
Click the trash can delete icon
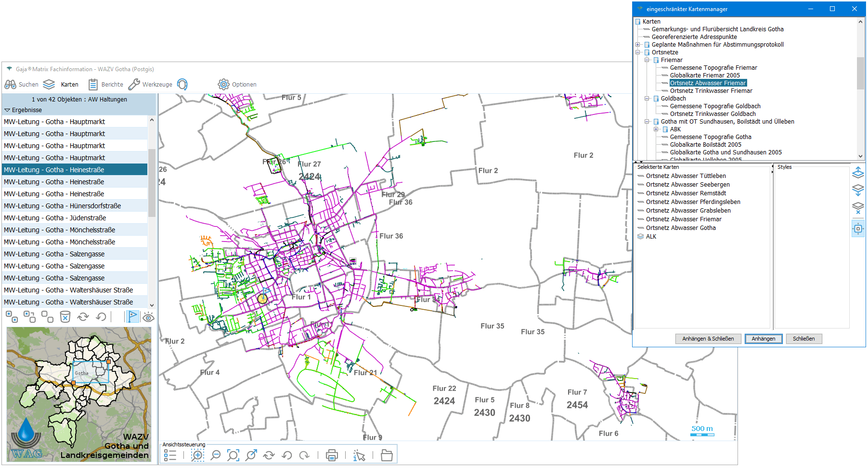pyautogui.click(x=65, y=316)
